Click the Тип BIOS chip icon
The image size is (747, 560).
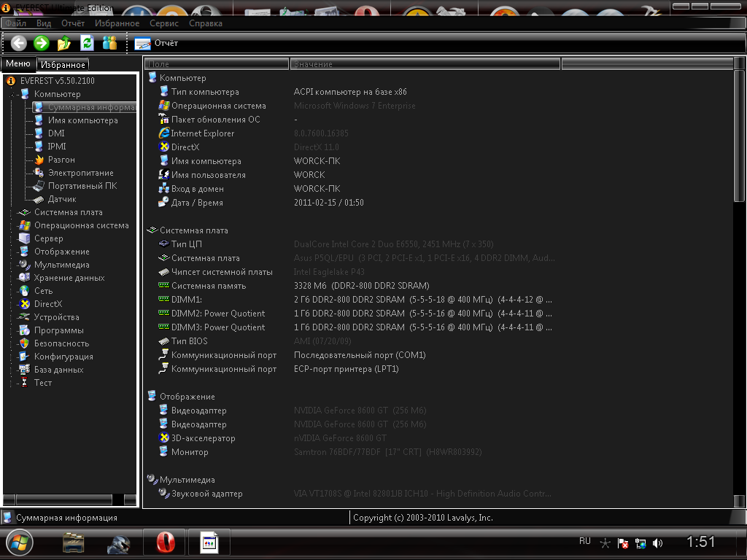pyautogui.click(x=164, y=341)
